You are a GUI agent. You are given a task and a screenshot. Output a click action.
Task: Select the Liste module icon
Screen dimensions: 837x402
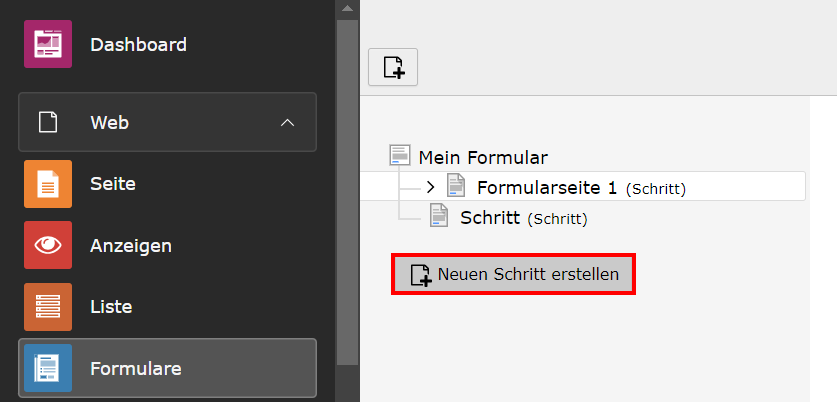click(x=48, y=307)
